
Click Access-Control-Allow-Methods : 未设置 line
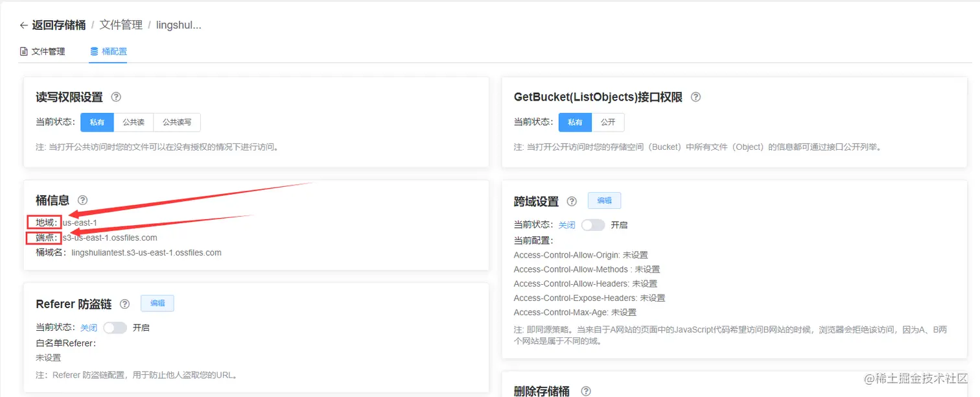[587, 269]
